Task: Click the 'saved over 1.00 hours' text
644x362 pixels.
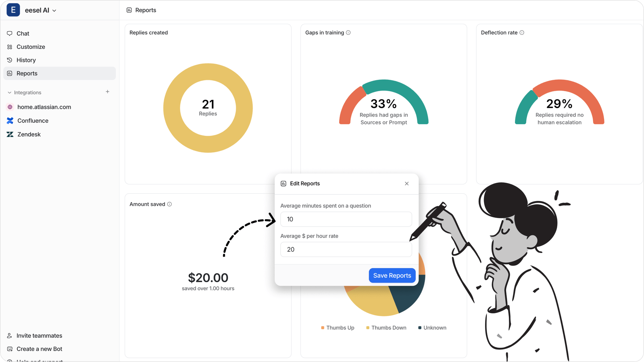Action: (208, 289)
